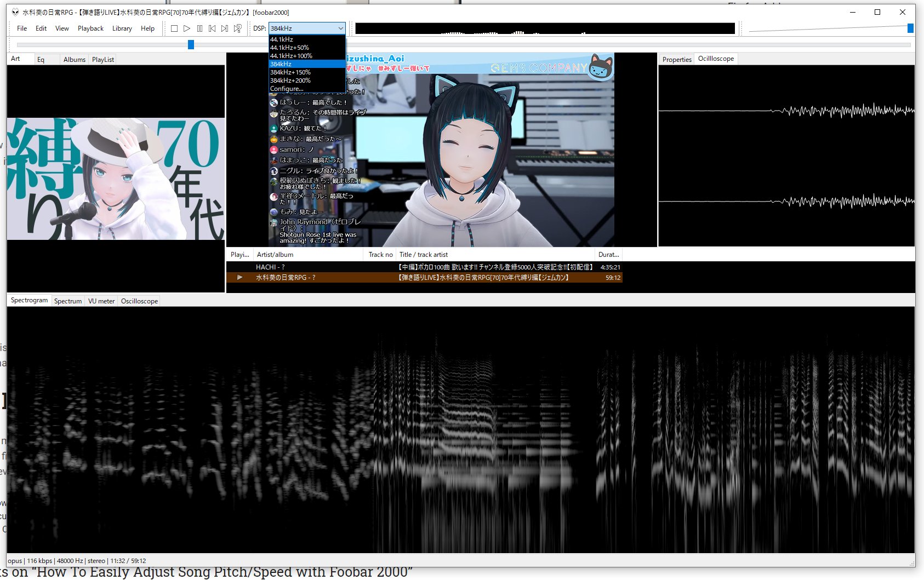Click the seekbar position handle
This screenshot has width=924, height=580.
click(191, 45)
